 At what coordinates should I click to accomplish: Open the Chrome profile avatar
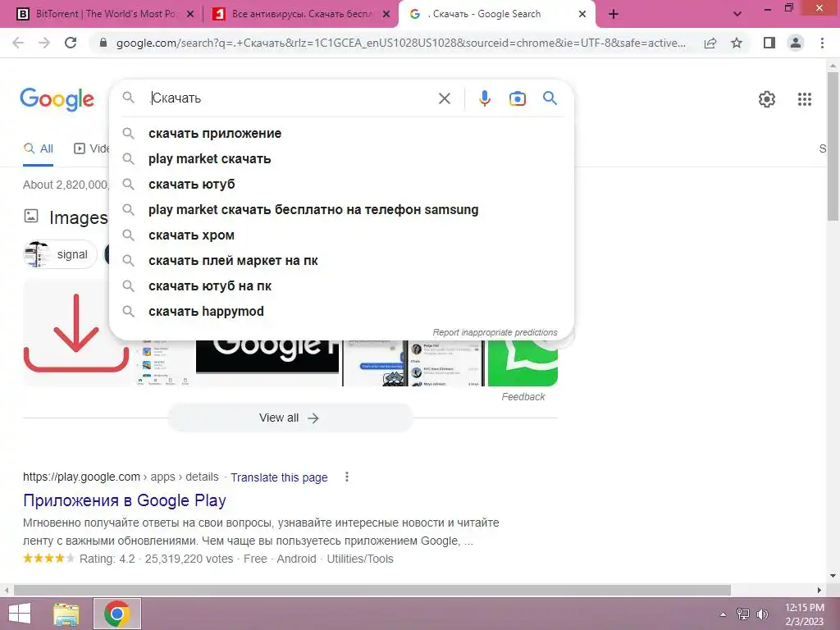(796, 43)
